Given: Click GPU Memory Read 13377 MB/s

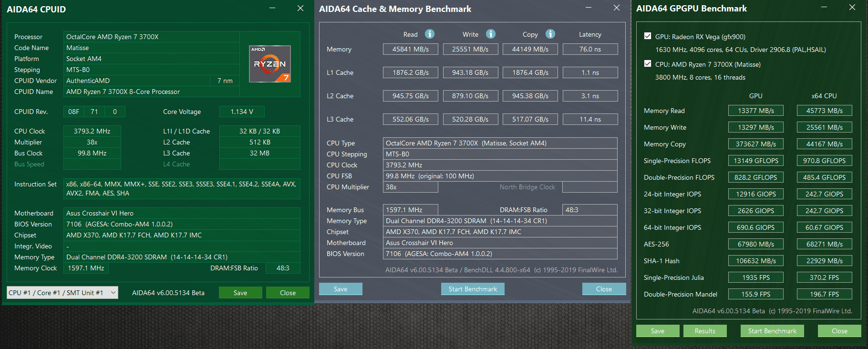Looking at the screenshot, I should (x=756, y=111).
